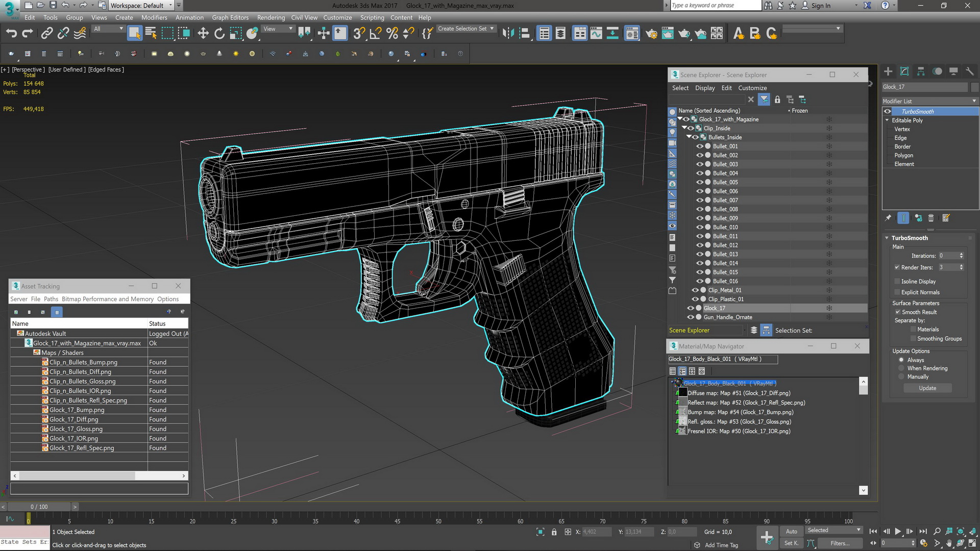Click the Render Production teapot icon
The image size is (980, 551).
point(684,34)
